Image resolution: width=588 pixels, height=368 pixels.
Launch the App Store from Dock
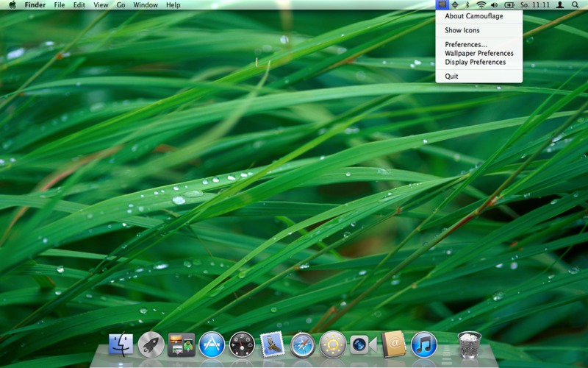[212, 344]
